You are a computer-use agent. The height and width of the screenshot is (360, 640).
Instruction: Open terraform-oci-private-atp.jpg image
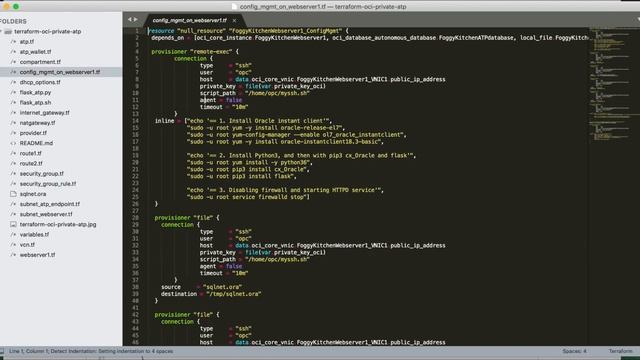point(58,224)
